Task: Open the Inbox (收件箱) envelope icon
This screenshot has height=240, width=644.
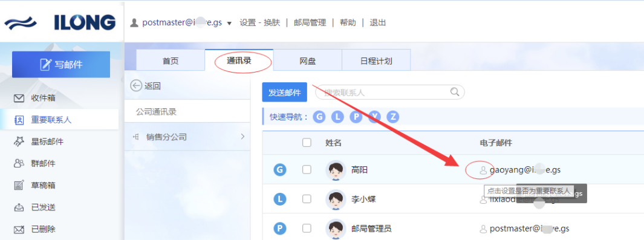Action: [19, 99]
